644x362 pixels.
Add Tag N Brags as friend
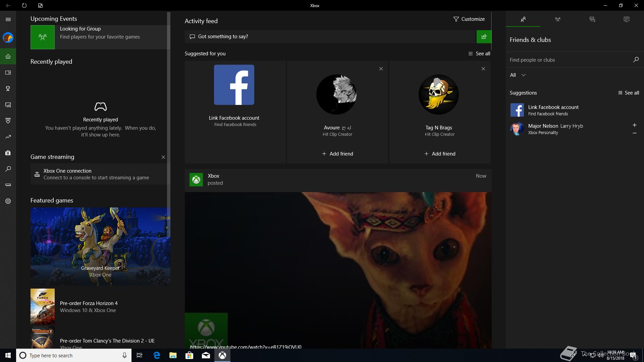[x=440, y=154]
